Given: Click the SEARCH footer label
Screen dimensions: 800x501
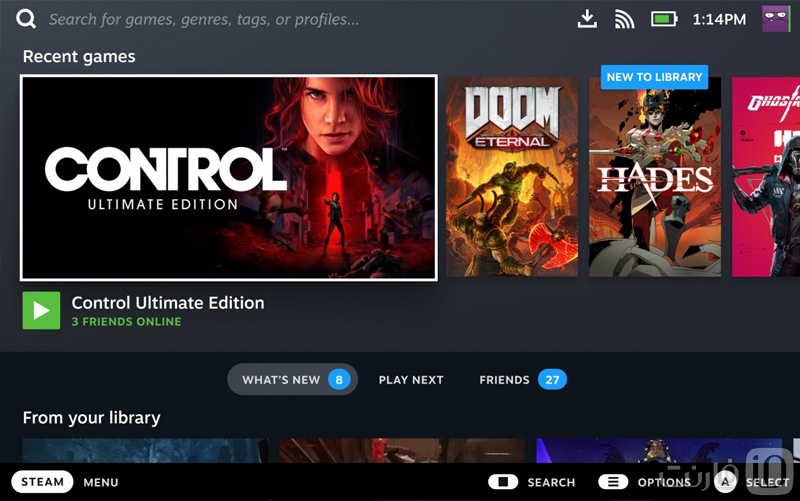Looking at the screenshot, I should click(x=551, y=483).
